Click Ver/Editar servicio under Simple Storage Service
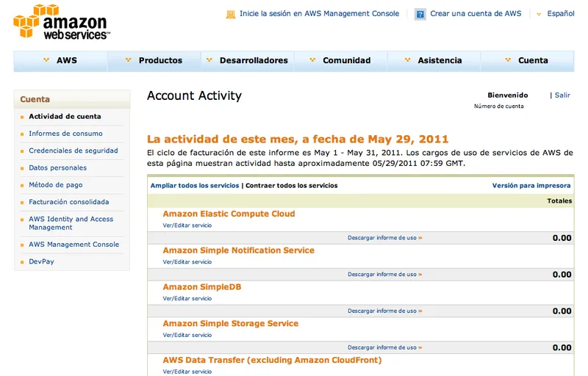This screenshot has width=588, height=376. (x=187, y=335)
